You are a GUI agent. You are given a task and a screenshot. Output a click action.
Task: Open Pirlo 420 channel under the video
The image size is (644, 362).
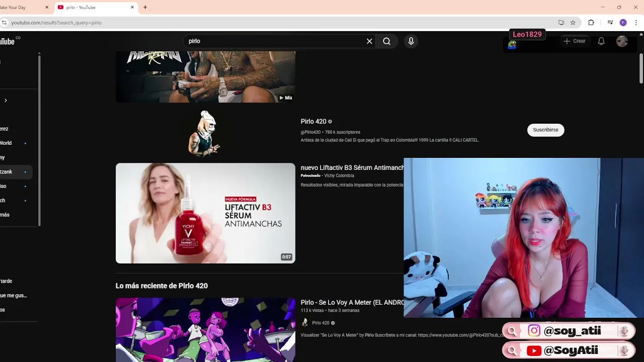(320, 323)
